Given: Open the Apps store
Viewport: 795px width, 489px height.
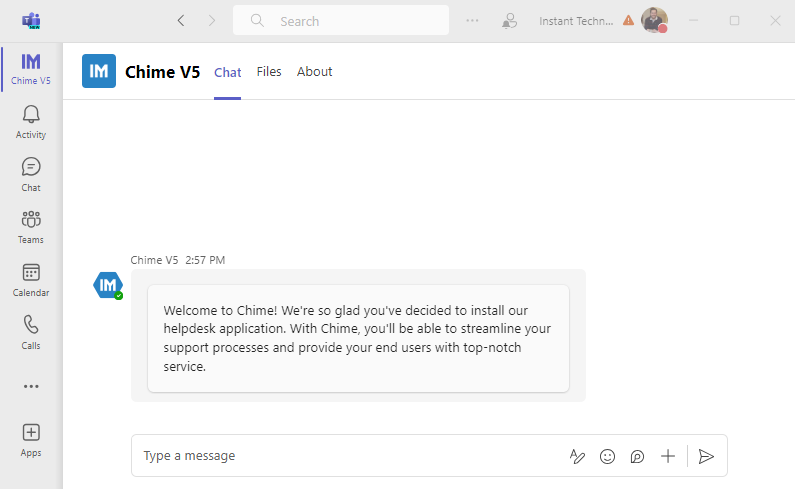Looking at the screenshot, I should click(x=31, y=440).
